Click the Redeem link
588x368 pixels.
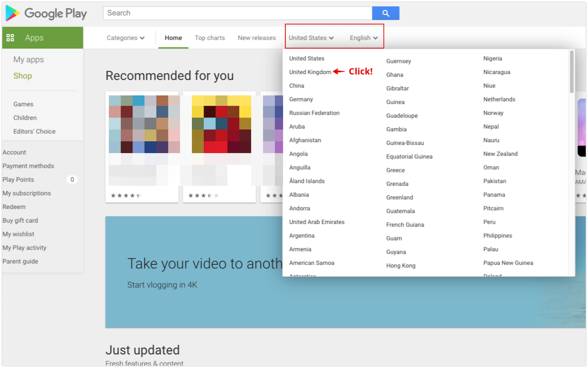point(14,207)
